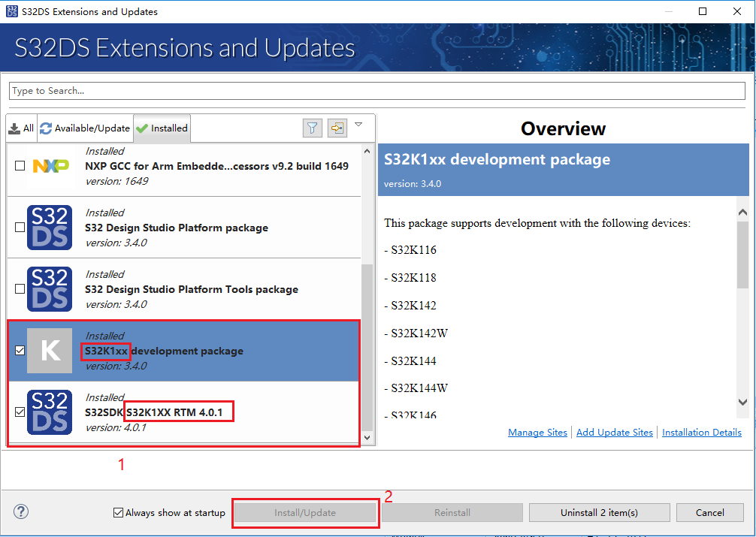Maximize the S32DS Extensions window

point(703,11)
